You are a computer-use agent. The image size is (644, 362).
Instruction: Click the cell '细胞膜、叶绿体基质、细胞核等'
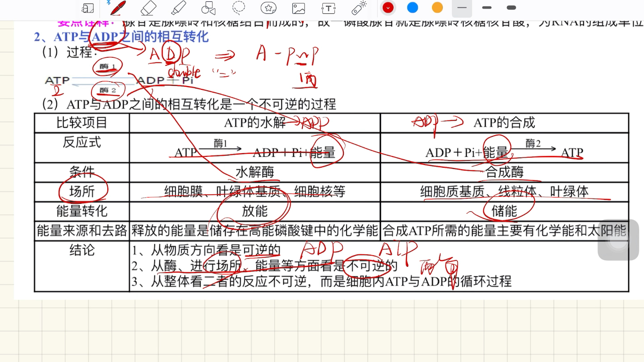[255, 192]
